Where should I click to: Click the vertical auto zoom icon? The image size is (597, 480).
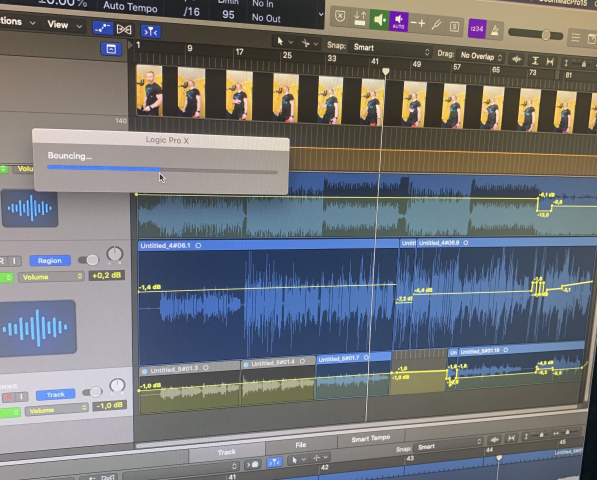point(535,61)
